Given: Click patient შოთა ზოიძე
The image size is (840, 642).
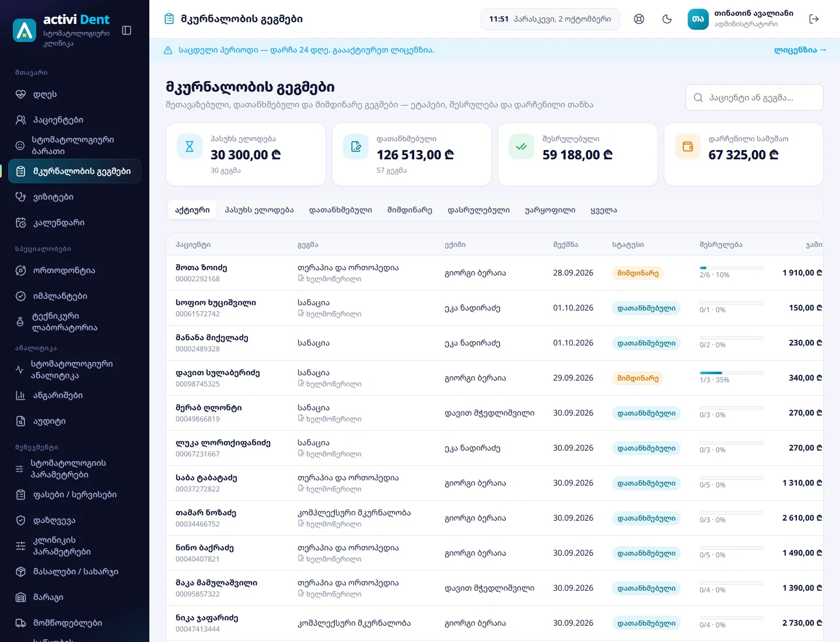Looking at the screenshot, I should point(201,267).
